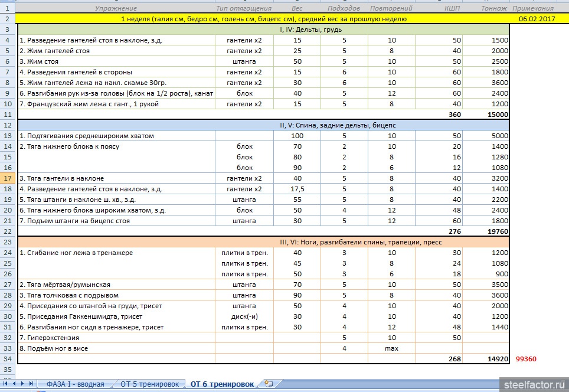Select '3. Тяга толчковая с подрывом' cell
The width and height of the screenshot is (569, 392).
point(116,295)
